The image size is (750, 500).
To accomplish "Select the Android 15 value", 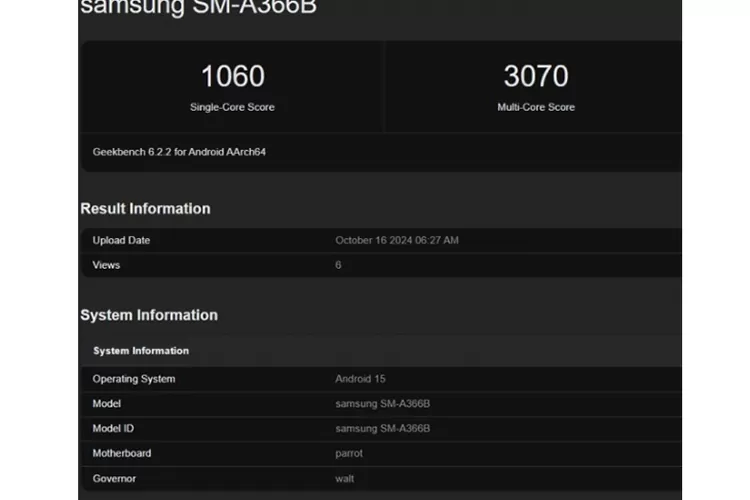I will 360,379.
